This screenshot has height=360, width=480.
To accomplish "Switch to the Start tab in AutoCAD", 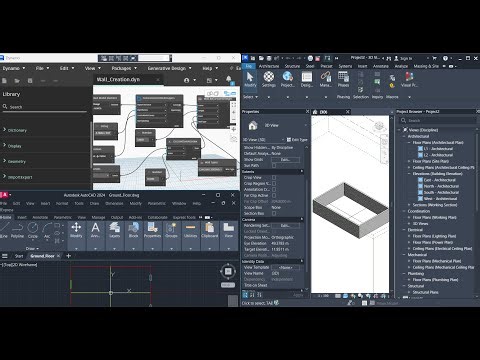I will (19, 256).
